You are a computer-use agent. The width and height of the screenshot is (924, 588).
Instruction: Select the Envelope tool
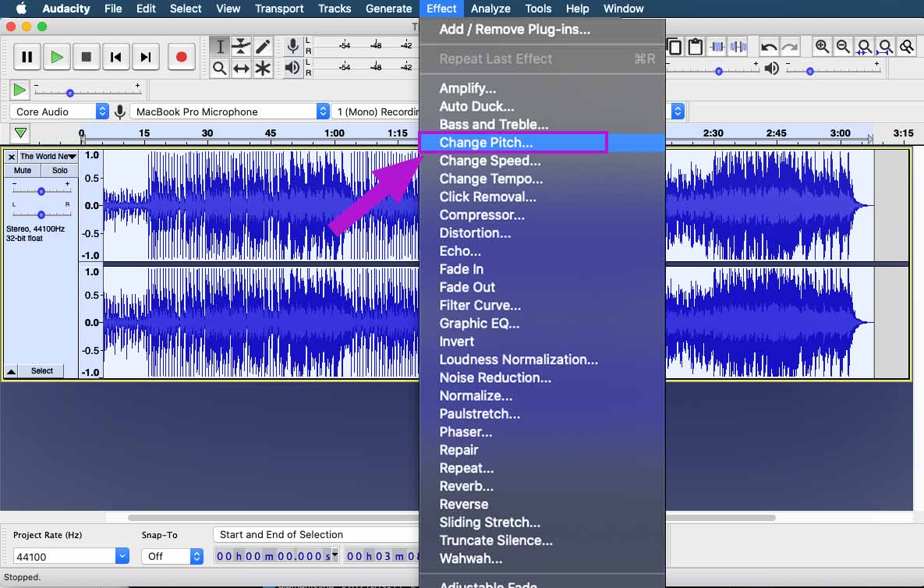tap(241, 47)
